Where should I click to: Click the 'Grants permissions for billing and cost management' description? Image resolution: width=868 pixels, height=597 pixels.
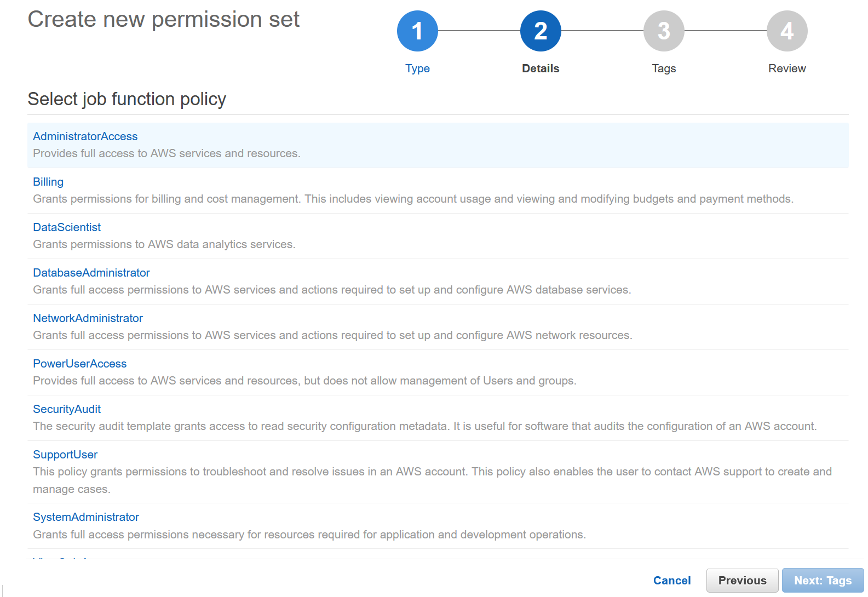413,199
